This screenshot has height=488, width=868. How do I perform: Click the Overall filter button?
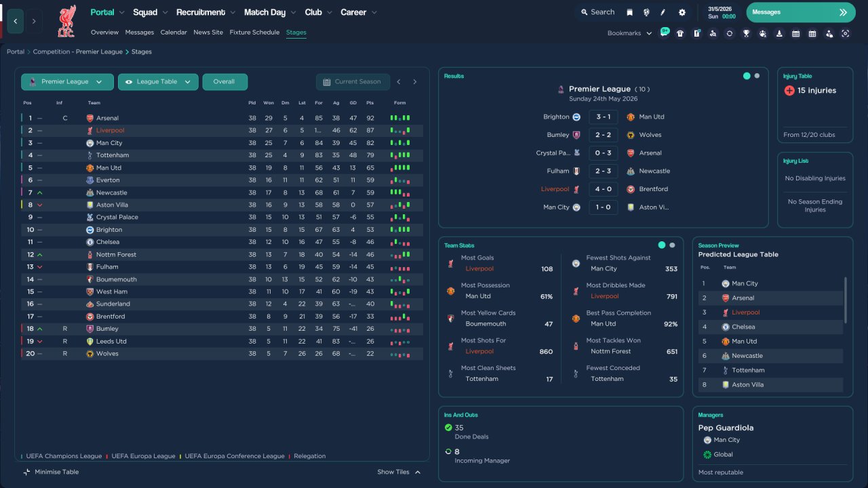pyautogui.click(x=224, y=82)
